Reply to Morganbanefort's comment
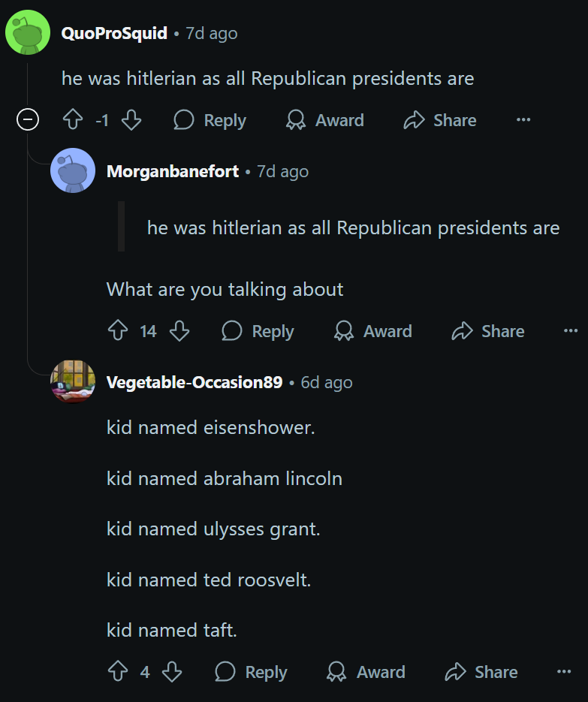 tap(258, 331)
